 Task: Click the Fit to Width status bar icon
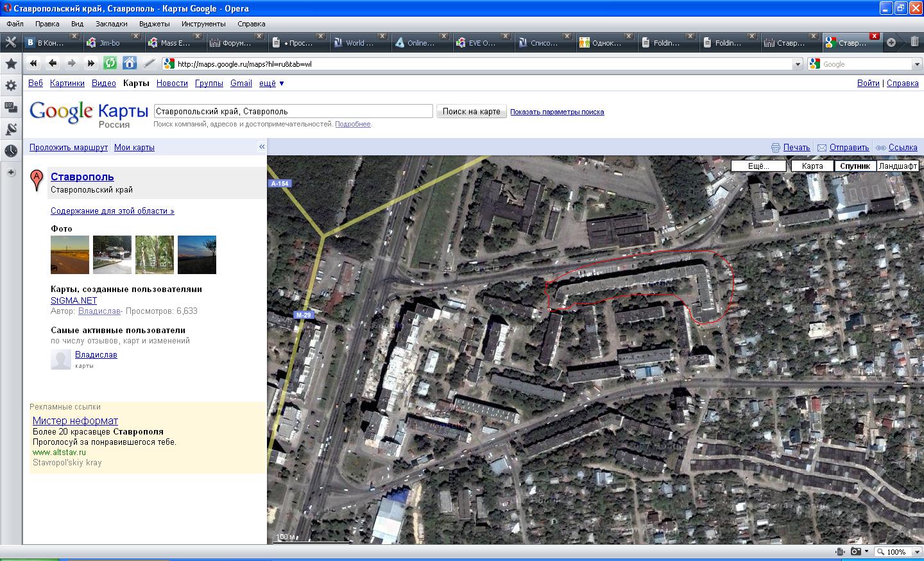tap(840, 552)
